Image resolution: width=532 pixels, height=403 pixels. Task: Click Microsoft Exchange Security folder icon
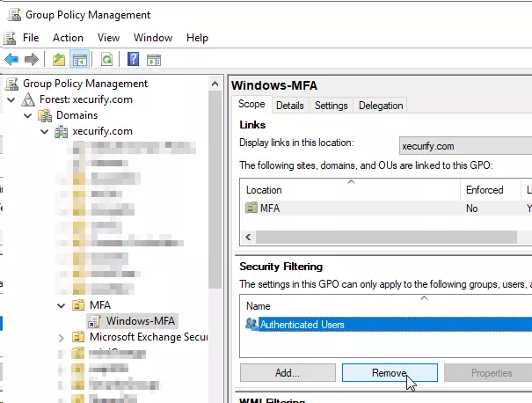pos(78,337)
